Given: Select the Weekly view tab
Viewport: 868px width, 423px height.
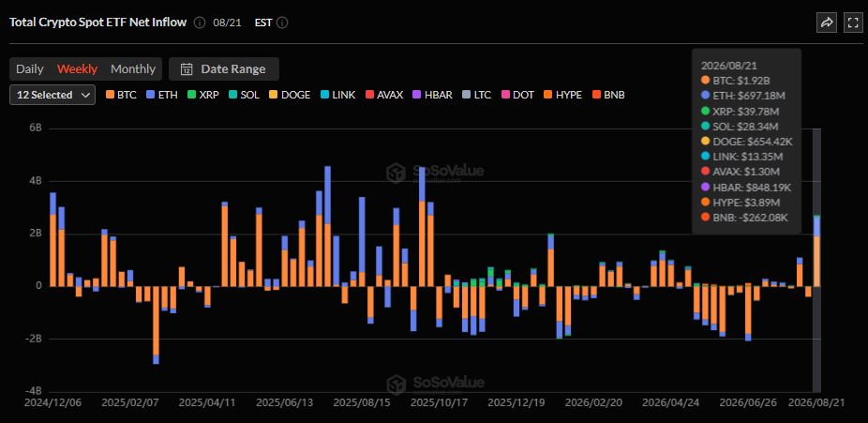Looking at the screenshot, I should point(78,69).
